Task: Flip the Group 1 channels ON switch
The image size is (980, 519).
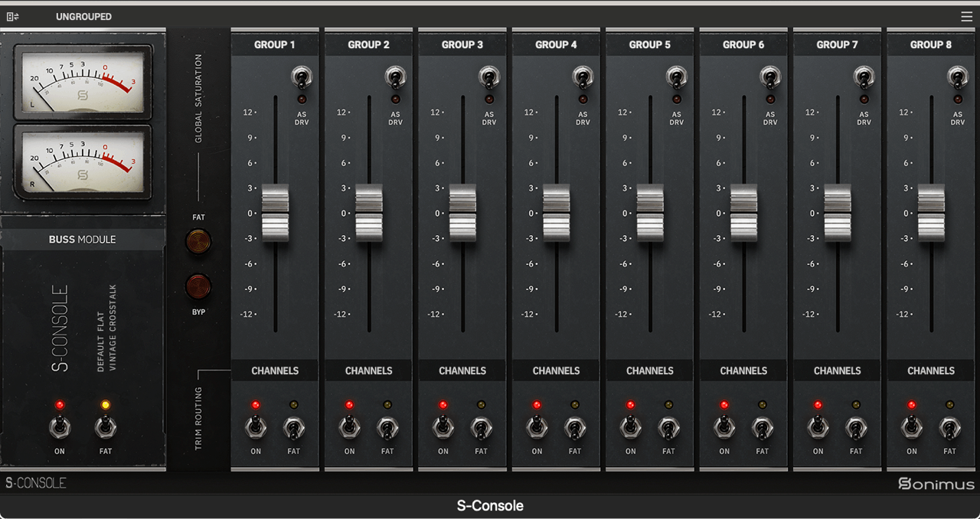Action: pos(256,426)
